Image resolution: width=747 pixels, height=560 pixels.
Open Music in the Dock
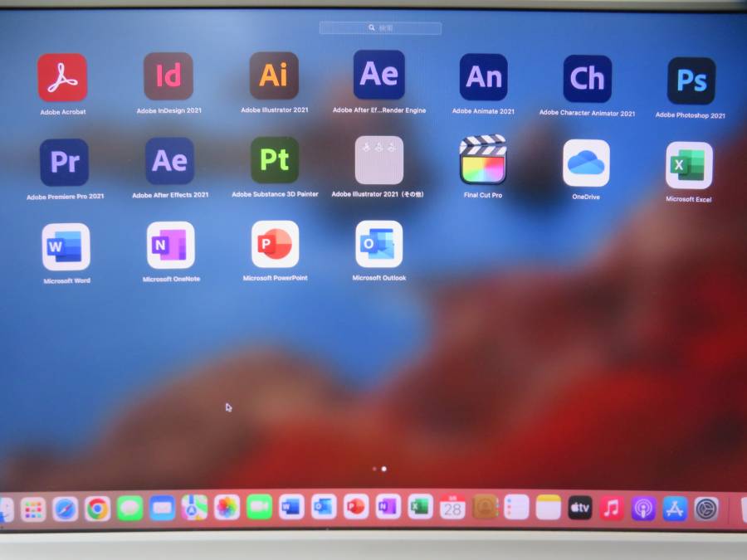[612, 509]
